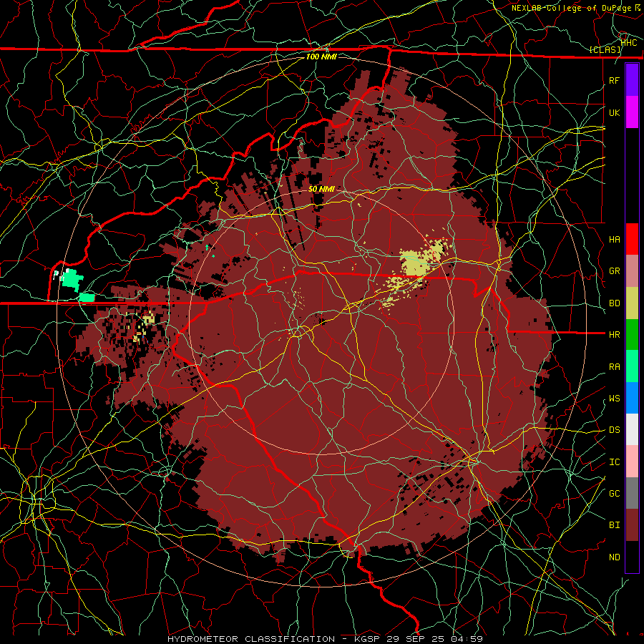The height and width of the screenshot is (644, 644).
Task: Select the BI brown legend swatch
Action: (x=632, y=525)
